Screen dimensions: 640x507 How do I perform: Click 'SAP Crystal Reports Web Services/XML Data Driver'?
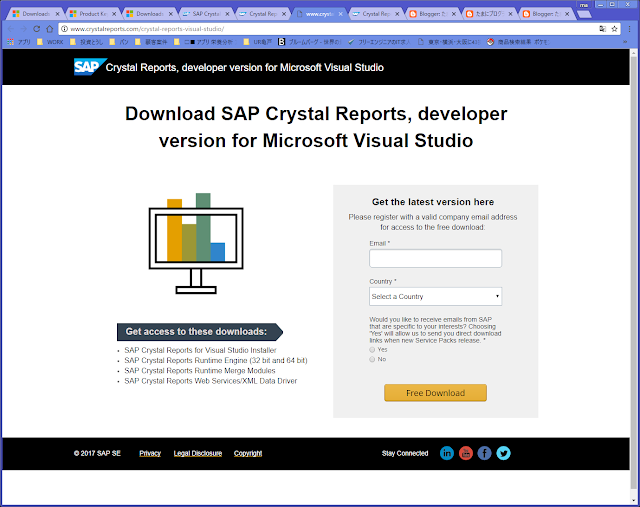211,381
